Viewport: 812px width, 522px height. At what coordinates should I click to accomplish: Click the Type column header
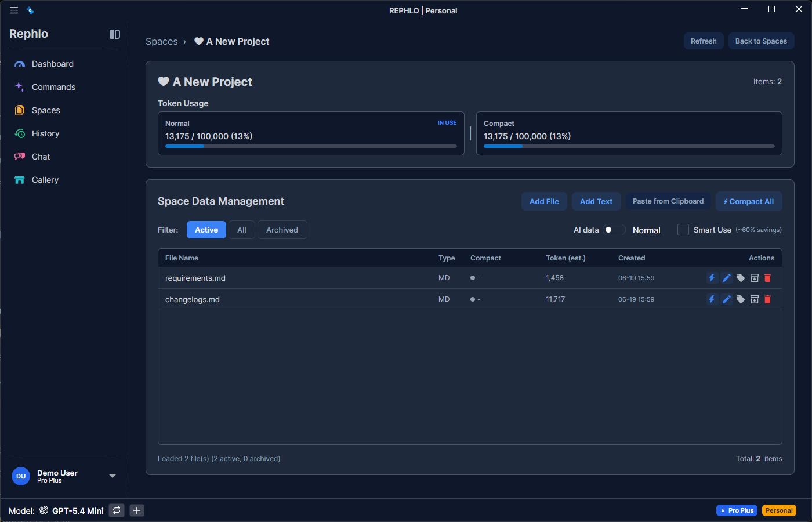point(447,258)
